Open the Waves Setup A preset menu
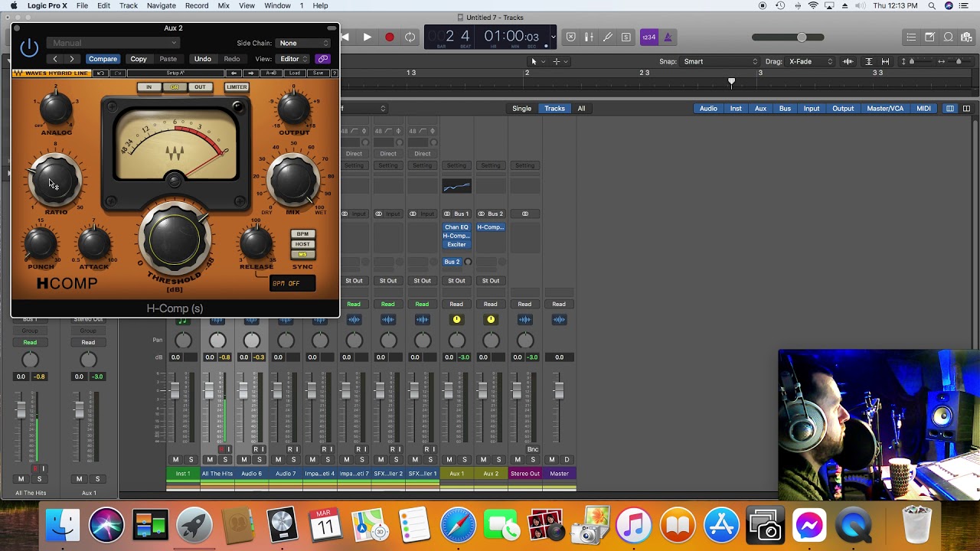Viewport: 980px width, 551px height. tap(175, 73)
